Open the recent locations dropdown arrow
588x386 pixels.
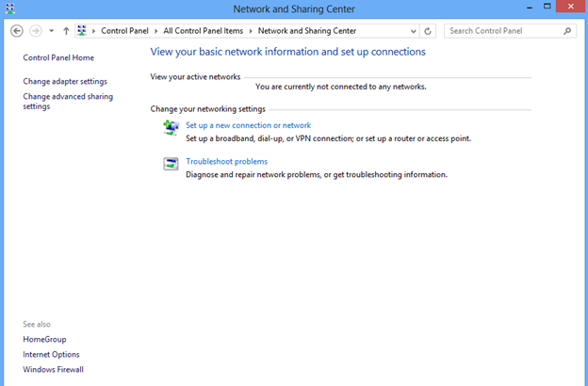tap(52, 31)
